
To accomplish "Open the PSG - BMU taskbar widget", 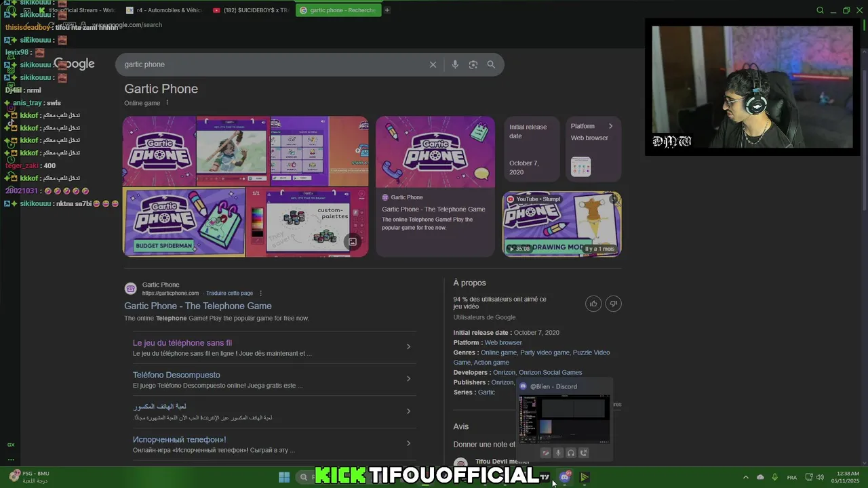I will click(30, 477).
